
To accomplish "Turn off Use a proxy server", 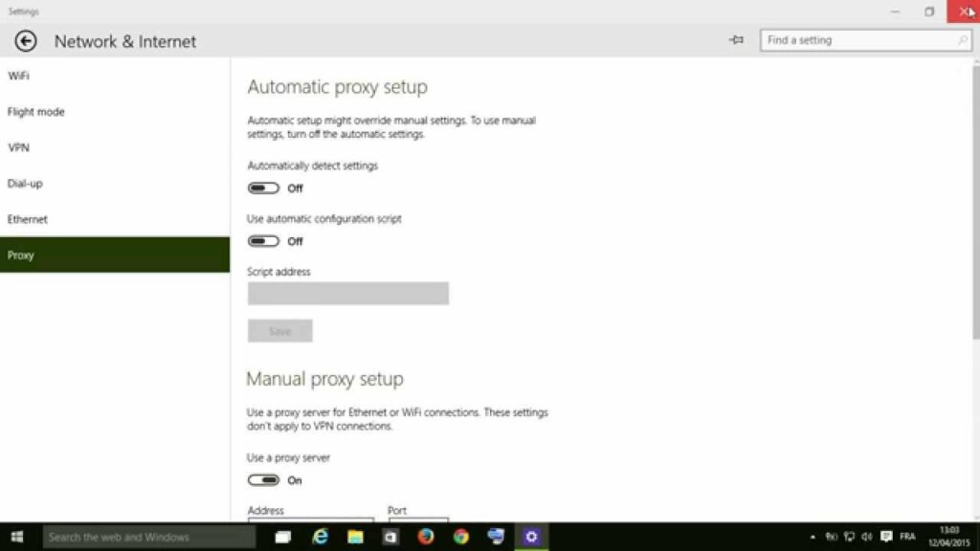I will pos(263,480).
